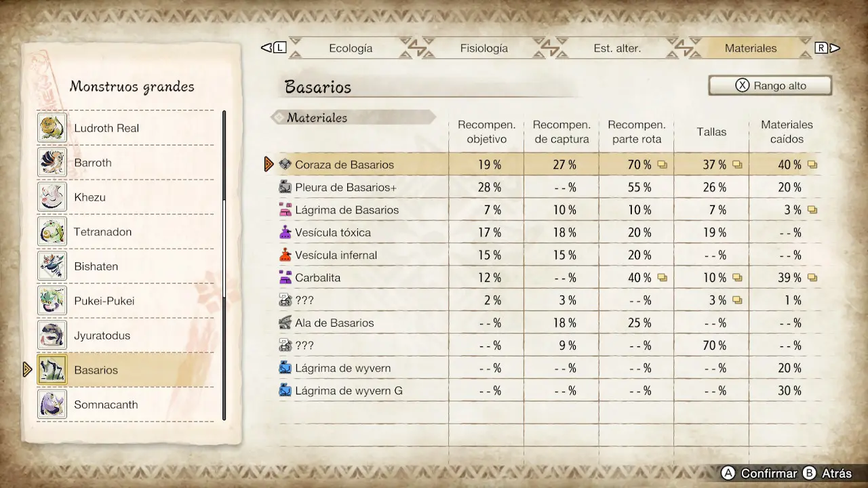This screenshot has height=488, width=868.
Task: Click the Confirmar button
Action: (759, 473)
